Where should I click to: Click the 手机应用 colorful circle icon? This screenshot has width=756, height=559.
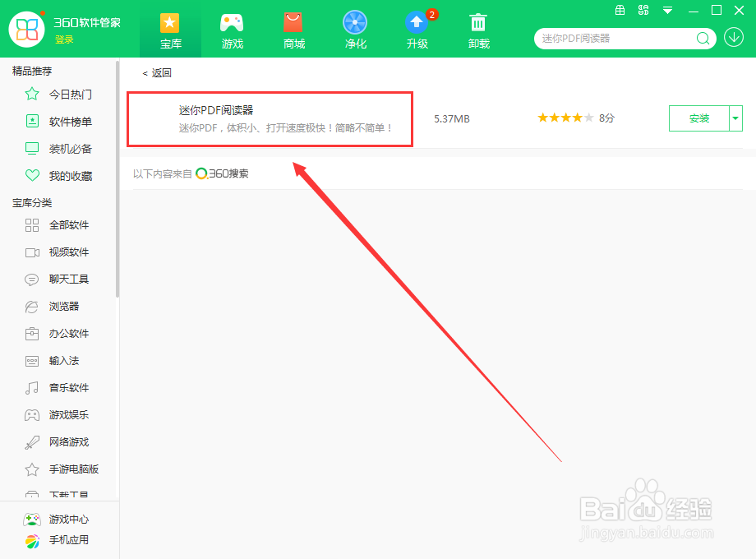[32, 541]
